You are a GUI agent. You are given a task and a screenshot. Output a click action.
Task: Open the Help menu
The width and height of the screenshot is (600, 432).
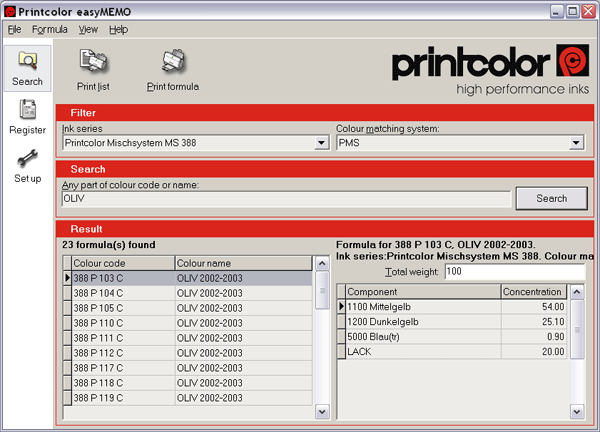coord(118,30)
